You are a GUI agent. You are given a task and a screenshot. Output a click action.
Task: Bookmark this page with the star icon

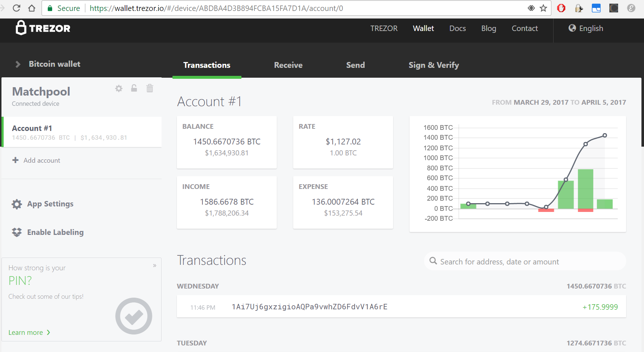pos(543,8)
